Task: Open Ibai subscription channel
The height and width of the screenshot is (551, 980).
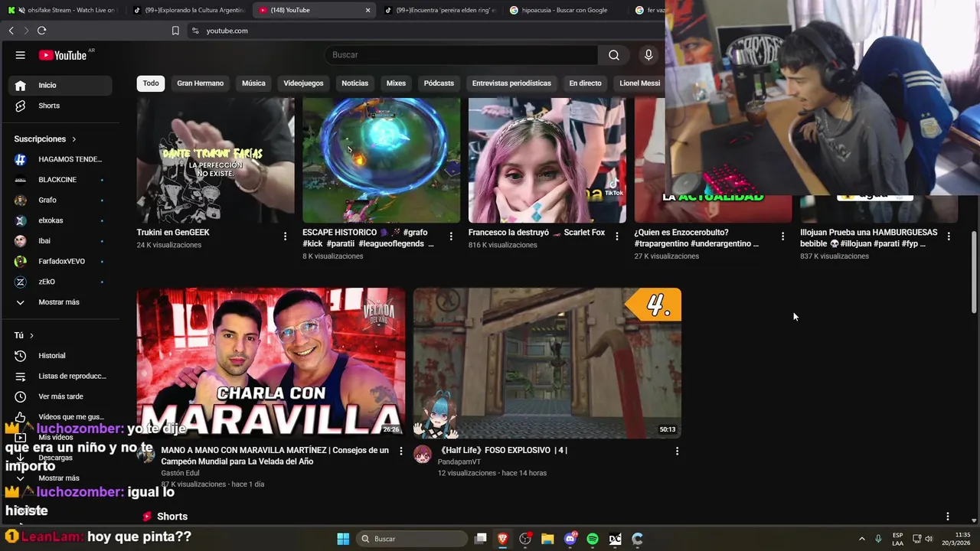Action: pyautogui.click(x=61, y=241)
